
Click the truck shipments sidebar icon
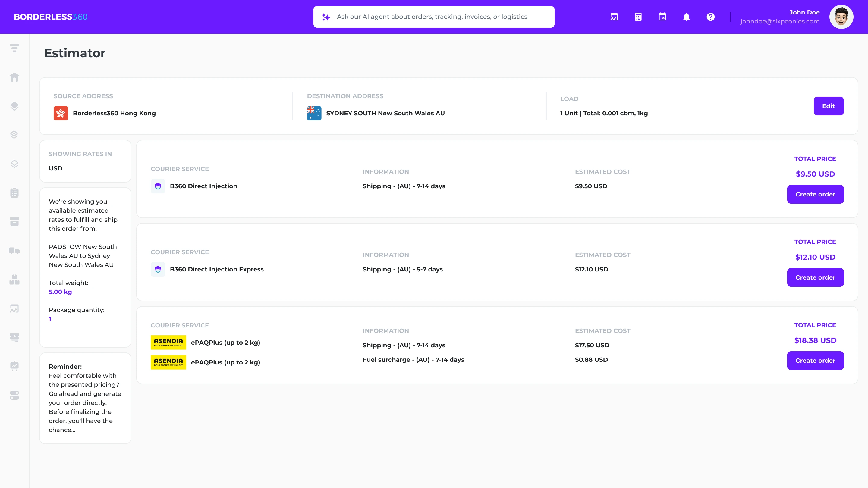coord(14,251)
